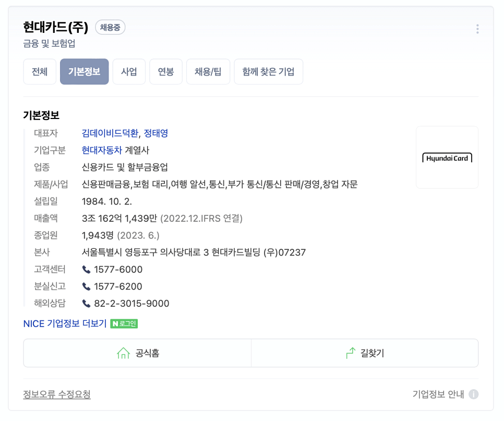Click NICE 기업정보 더보기 link

click(65, 323)
